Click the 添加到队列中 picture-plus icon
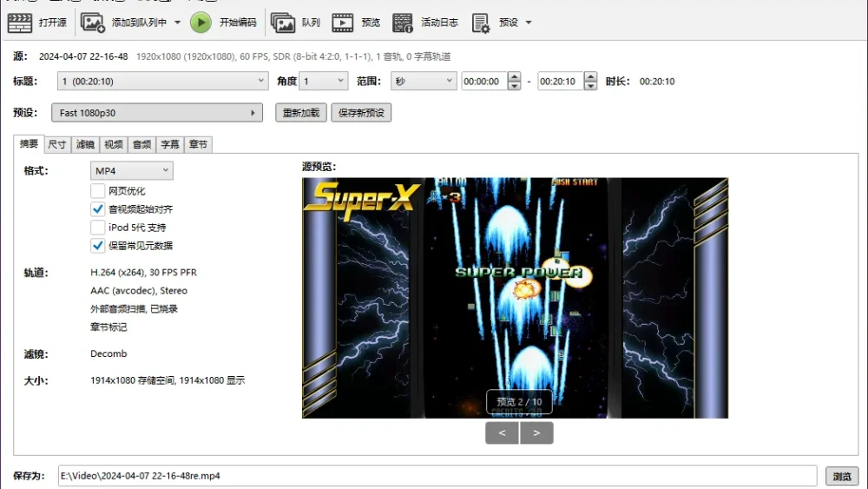The height and width of the screenshot is (489, 868). click(x=93, y=23)
